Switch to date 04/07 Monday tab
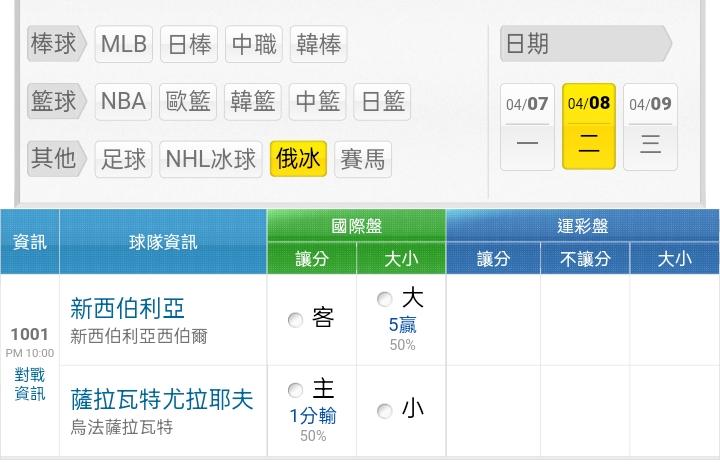This screenshot has width=720, height=473. pyautogui.click(x=527, y=127)
